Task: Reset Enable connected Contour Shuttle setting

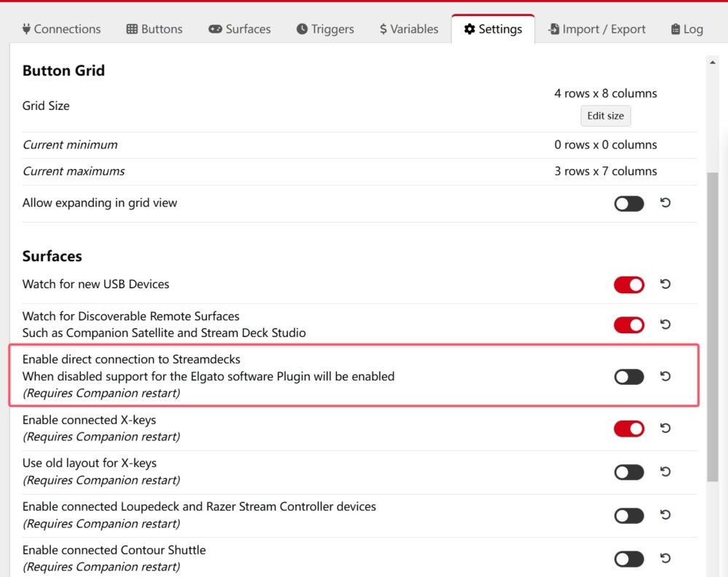Action: click(665, 559)
